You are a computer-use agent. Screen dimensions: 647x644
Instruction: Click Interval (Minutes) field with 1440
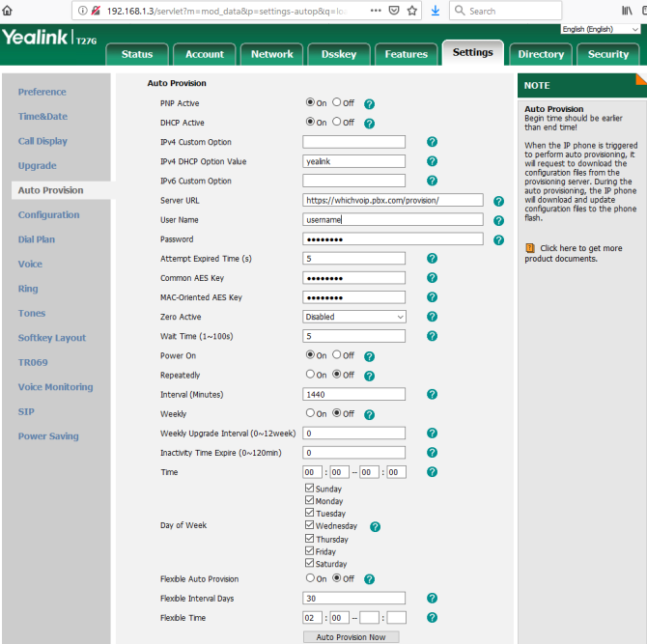click(x=354, y=394)
